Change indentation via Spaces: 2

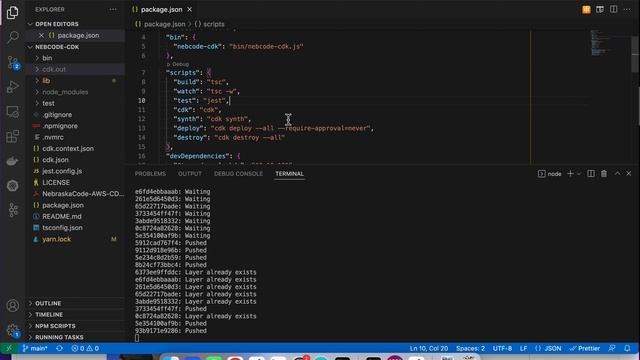pyautogui.click(x=470, y=348)
